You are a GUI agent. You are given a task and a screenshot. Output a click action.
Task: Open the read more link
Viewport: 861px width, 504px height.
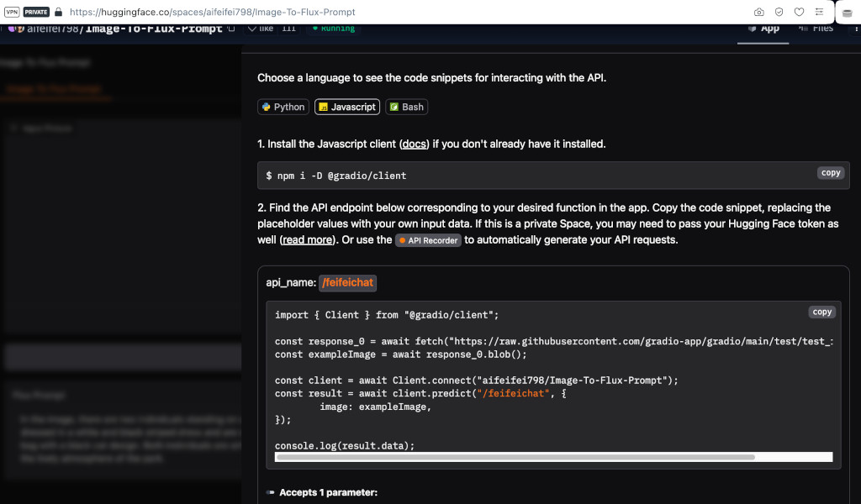coord(307,240)
